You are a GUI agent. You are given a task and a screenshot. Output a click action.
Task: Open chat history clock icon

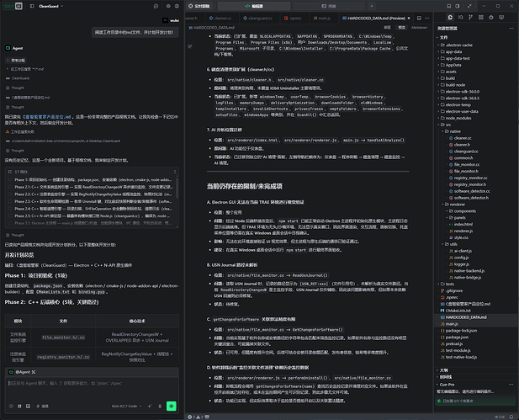[156, 6]
